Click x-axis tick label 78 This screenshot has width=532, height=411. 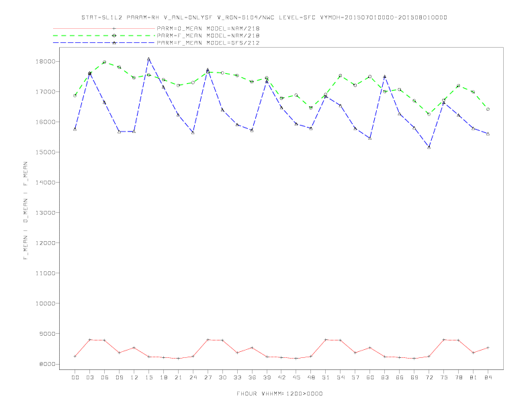[x=459, y=377]
